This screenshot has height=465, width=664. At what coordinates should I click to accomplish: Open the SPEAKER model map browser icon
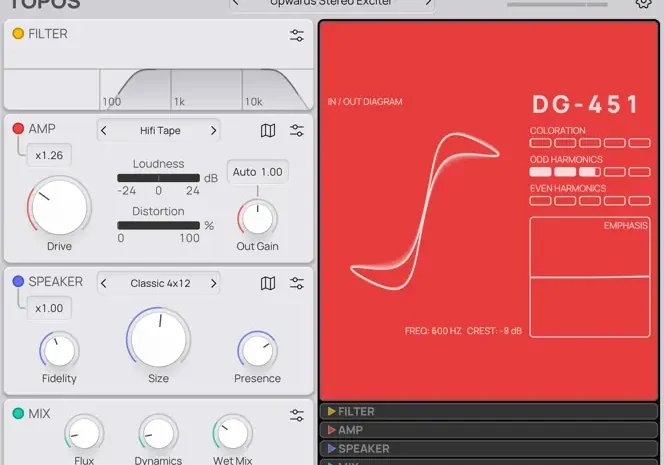[x=268, y=283]
